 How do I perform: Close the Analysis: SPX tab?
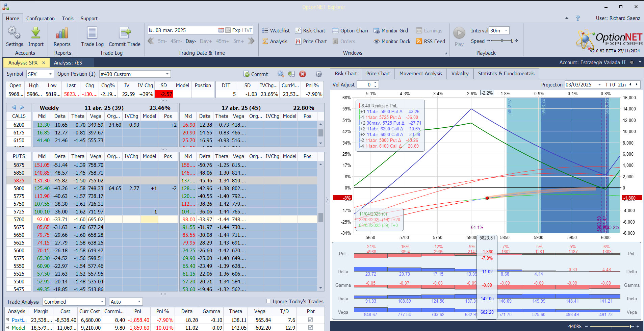point(44,62)
